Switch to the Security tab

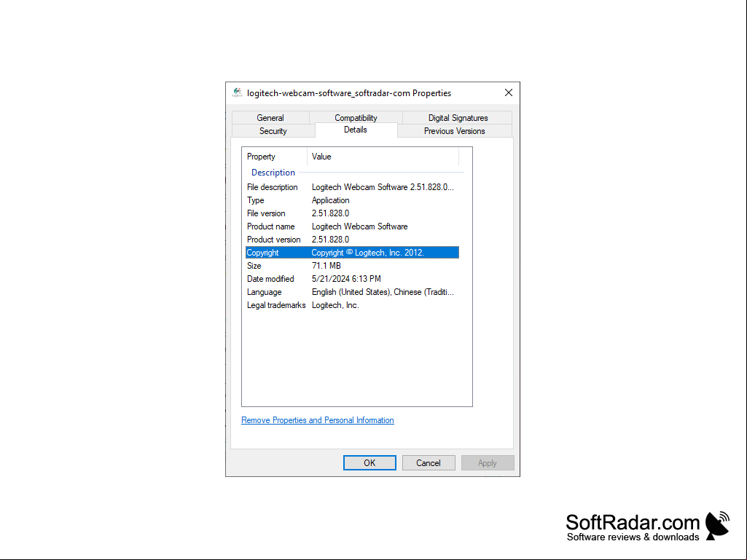[x=273, y=131]
